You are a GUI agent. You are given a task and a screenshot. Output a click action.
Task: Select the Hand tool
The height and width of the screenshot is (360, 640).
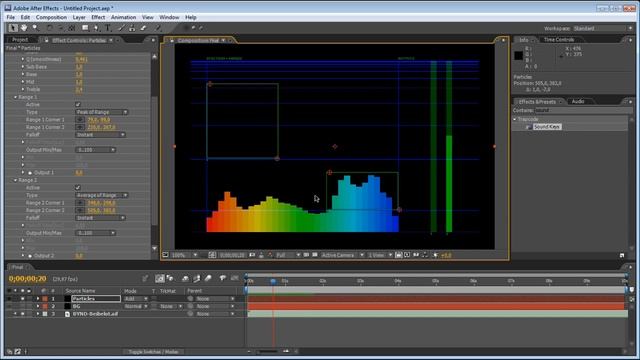pos(24,28)
